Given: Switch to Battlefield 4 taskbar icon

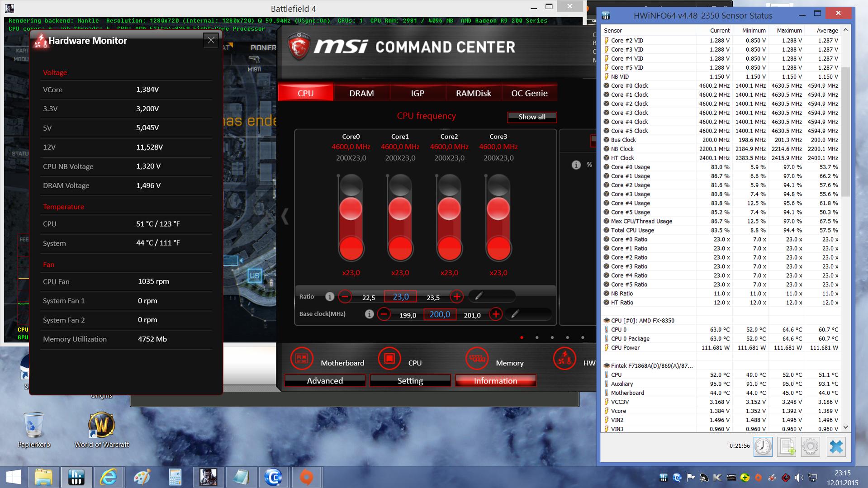Looking at the screenshot, I should click(x=208, y=477).
